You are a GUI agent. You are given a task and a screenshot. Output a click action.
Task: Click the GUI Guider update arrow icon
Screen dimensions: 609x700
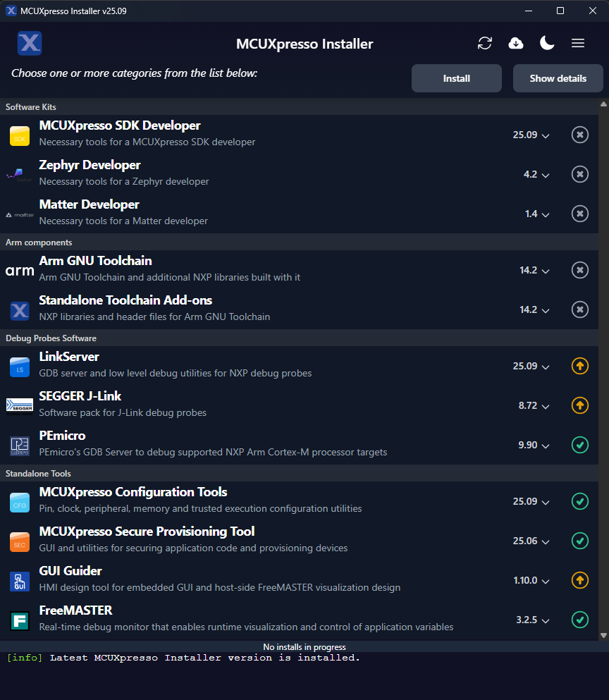pos(579,580)
